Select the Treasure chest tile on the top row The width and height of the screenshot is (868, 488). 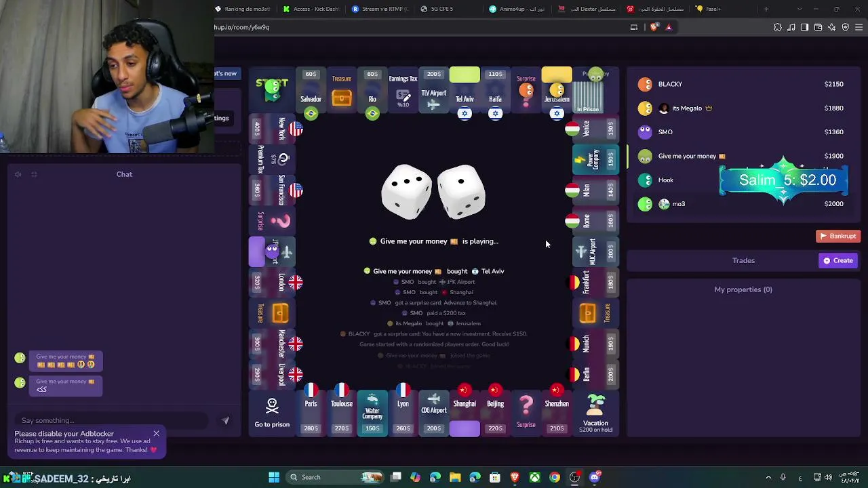(342, 90)
